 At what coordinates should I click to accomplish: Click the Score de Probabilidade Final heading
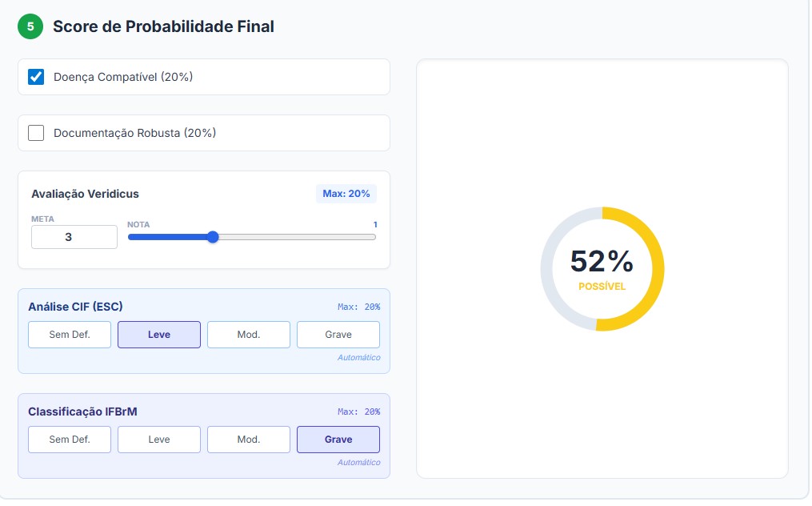[163, 26]
